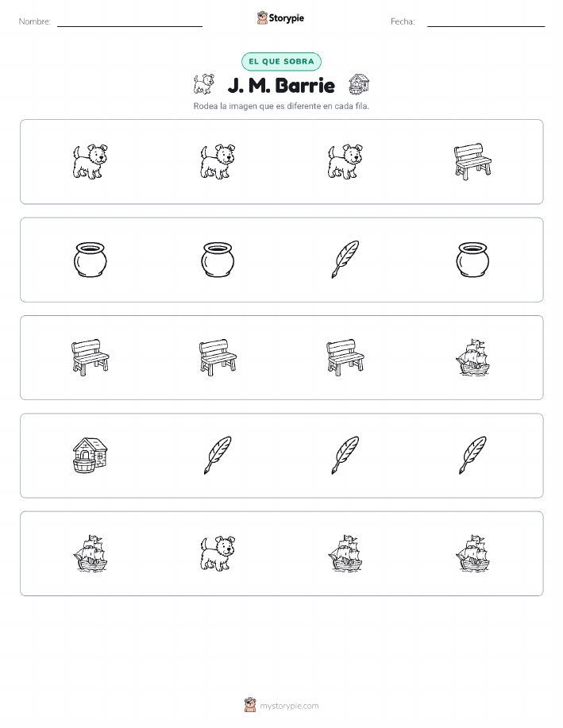Screen dimensions: 563x728
Task: Select the first cauldron pot in second row
Action: point(90,260)
